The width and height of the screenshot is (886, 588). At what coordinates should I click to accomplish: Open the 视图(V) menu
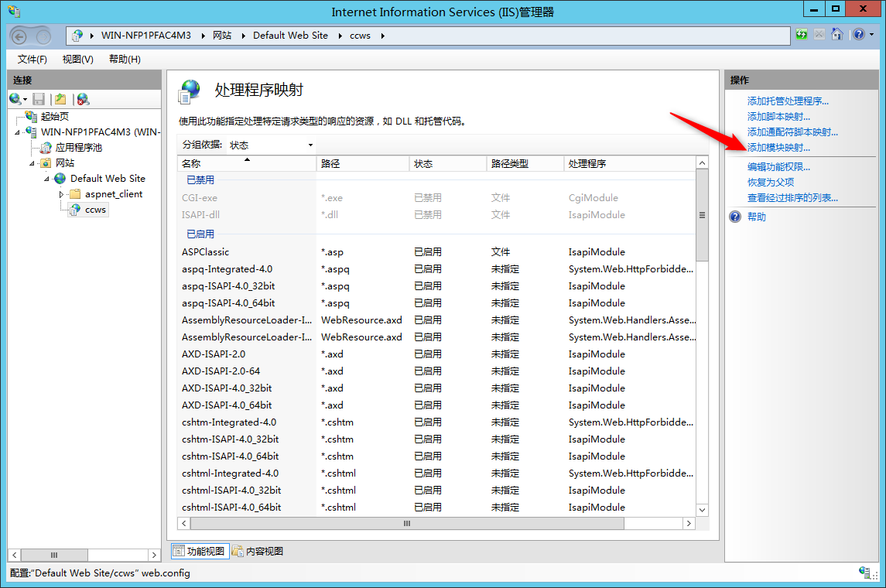pyautogui.click(x=78, y=60)
